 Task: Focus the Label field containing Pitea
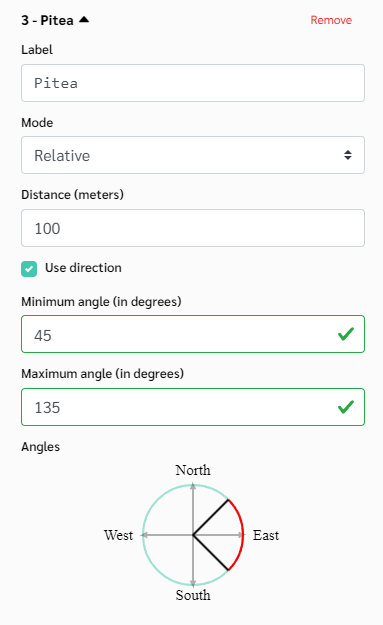click(x=193, y=83)
